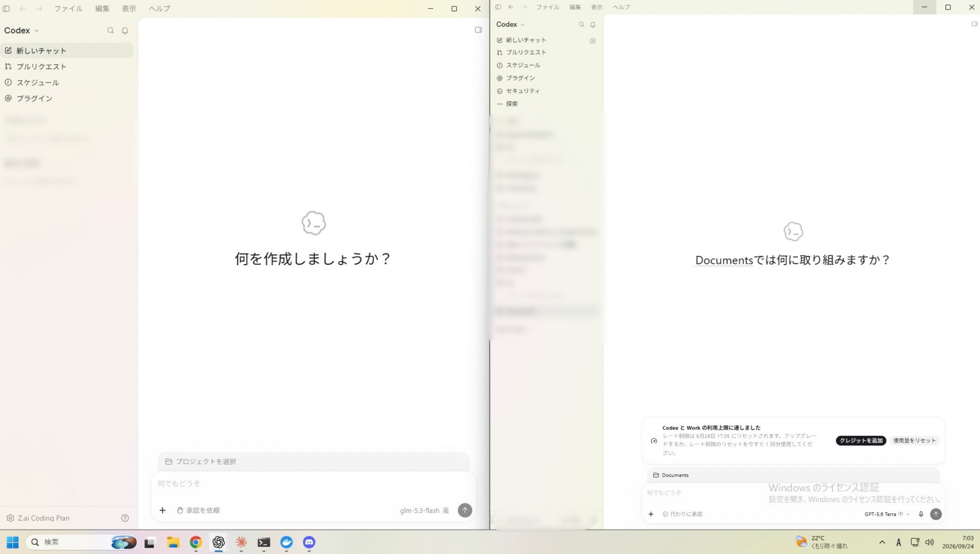
Task: Open ファイル menu in left Codex window
Action: point(68,9)
